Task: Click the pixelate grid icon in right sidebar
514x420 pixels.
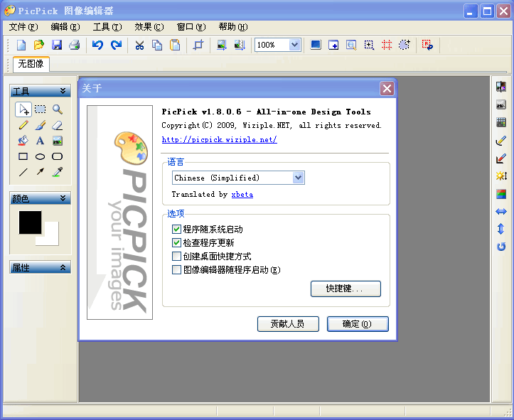Action: click(x=501, y=122)
